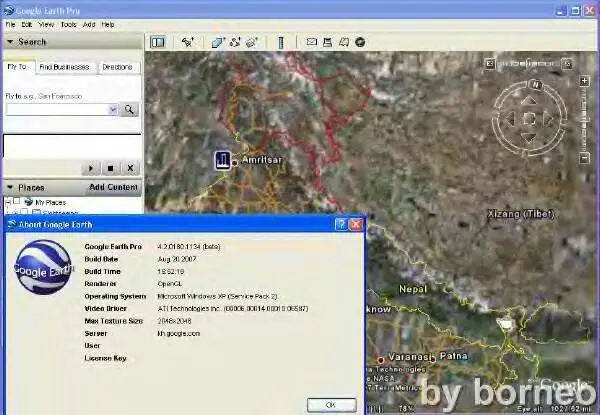Click the Amritsar placemark icon on map
This screenshot has width=600, height=415.
[222, 160]
